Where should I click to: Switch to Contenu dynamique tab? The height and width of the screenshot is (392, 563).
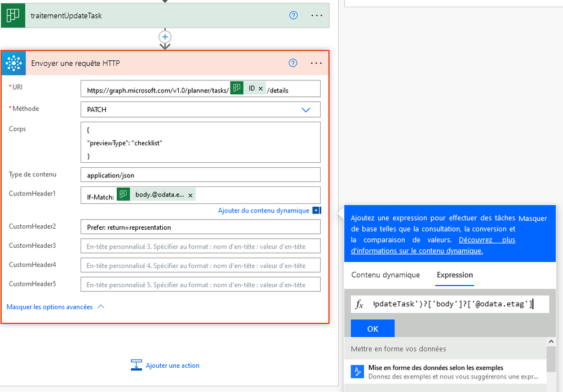point(385,275)
